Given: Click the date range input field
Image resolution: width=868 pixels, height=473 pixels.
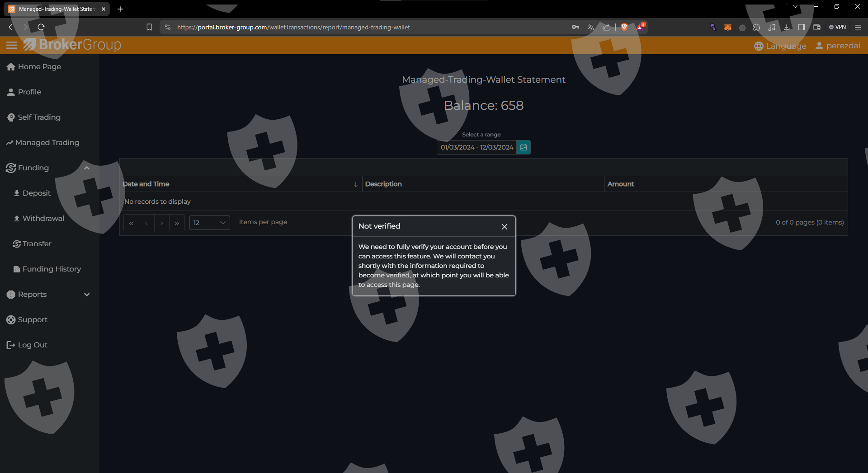Looking at the screenshot, I should click(x=476, y=147).
